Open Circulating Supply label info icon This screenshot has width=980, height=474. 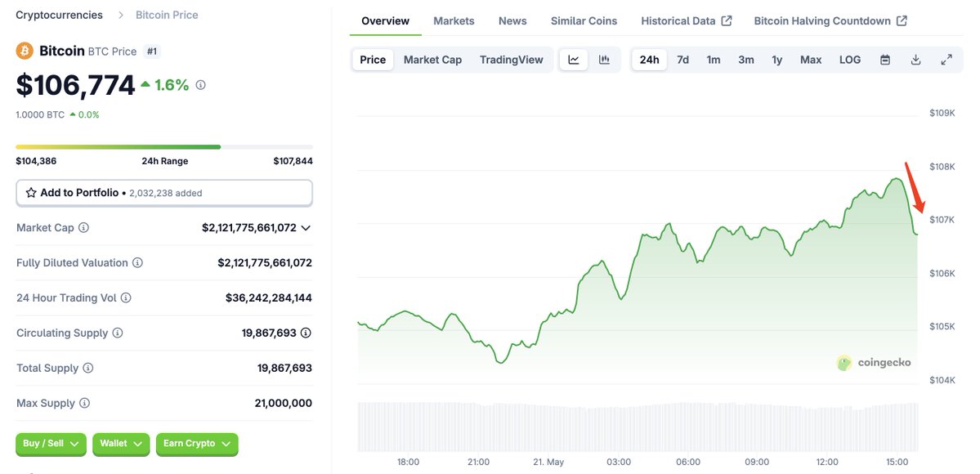click(118, 333)
